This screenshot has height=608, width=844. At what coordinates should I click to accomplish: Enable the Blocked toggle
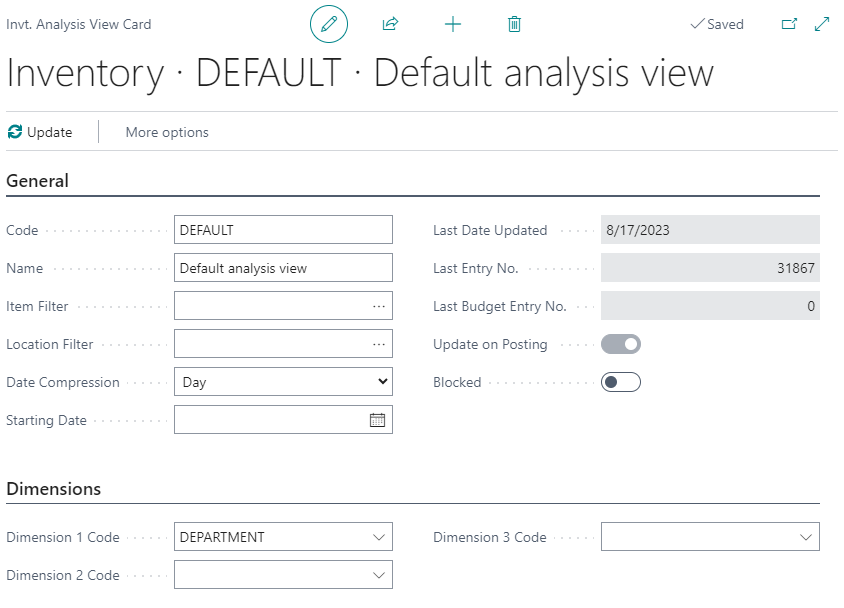click(x=620, y=382)
